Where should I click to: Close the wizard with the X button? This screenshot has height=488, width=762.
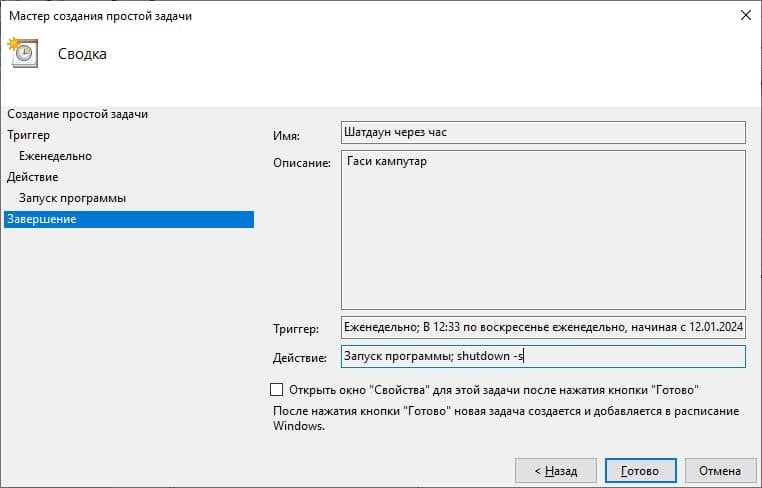(x=745, y=16)
